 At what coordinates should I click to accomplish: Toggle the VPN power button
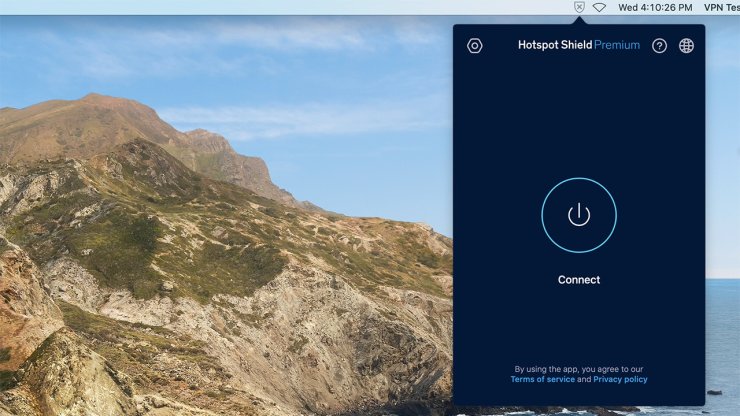point(579,215)
